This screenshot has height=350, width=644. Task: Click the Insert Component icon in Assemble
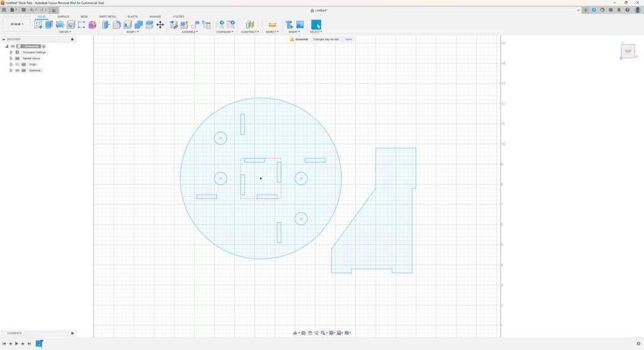point(174,25)
